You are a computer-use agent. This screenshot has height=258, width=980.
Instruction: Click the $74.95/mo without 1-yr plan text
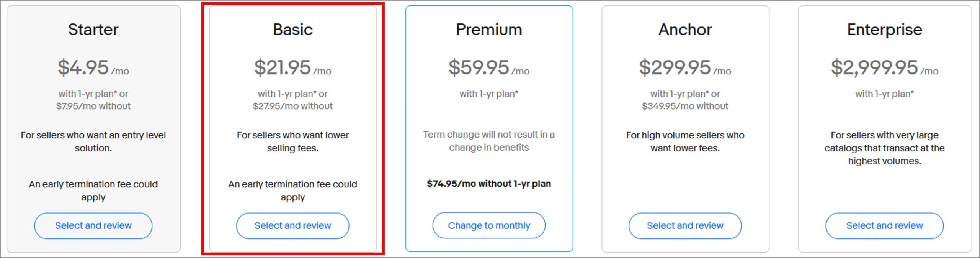[x=489, y=184]
